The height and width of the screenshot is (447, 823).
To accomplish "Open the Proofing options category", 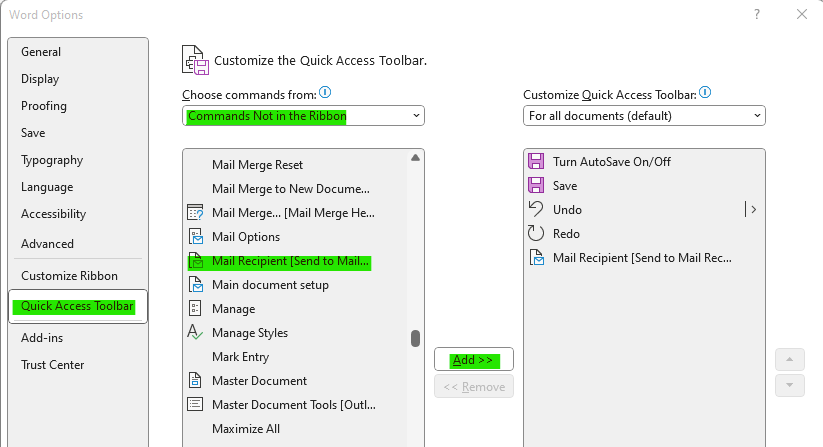I will click(x=44, y=106).
